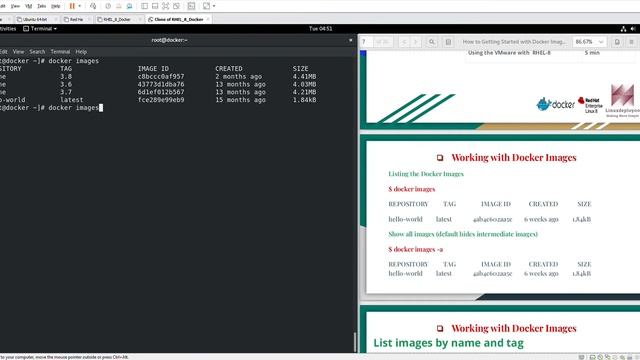
Task: Open the terminal's Terminal menu
Action: point(60,52)
